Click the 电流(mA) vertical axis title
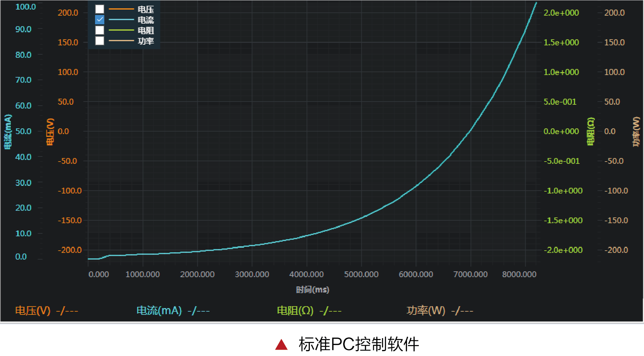 (8, 132)
